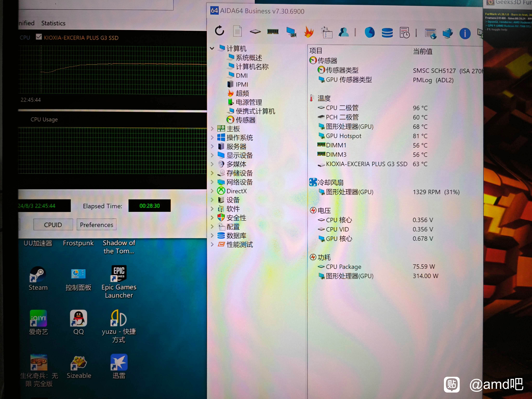Collapse the 计算机 tree node
532x399 pixels.
pyautogui.click(x=212, y=48)
